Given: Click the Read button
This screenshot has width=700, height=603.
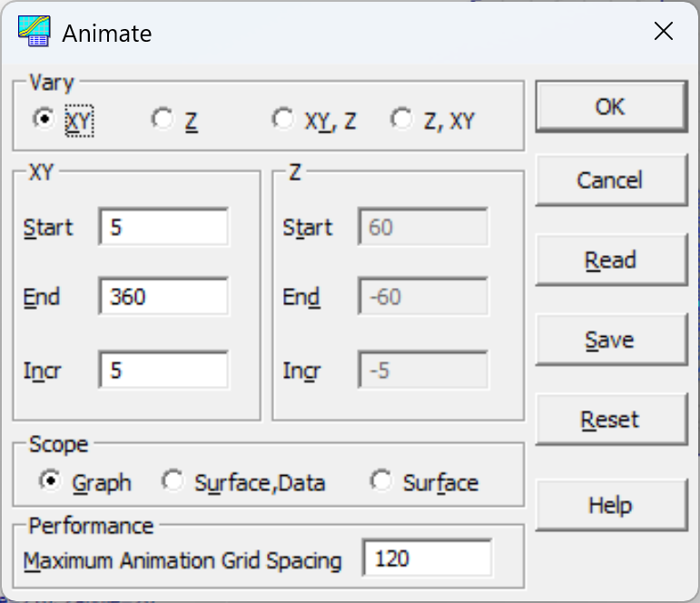Looking at the screenshot, I should tap(611, 260).
